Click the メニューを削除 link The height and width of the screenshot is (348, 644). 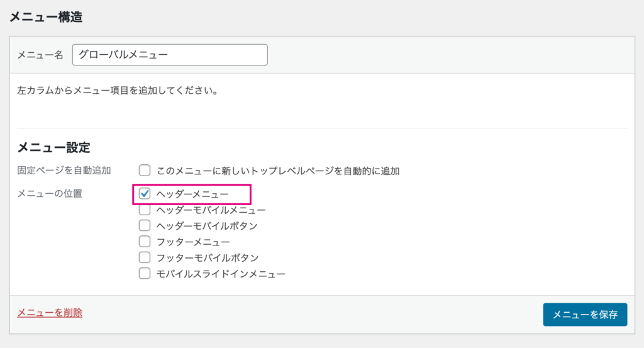tap(50, 313)
